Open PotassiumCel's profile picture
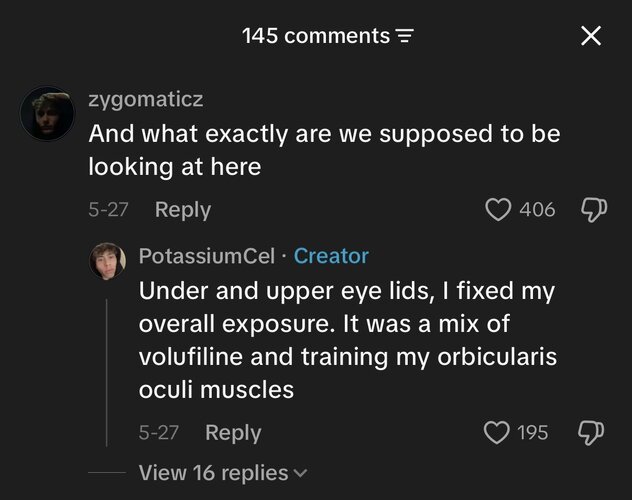This screenshot has width=632, height=500. 107,261
